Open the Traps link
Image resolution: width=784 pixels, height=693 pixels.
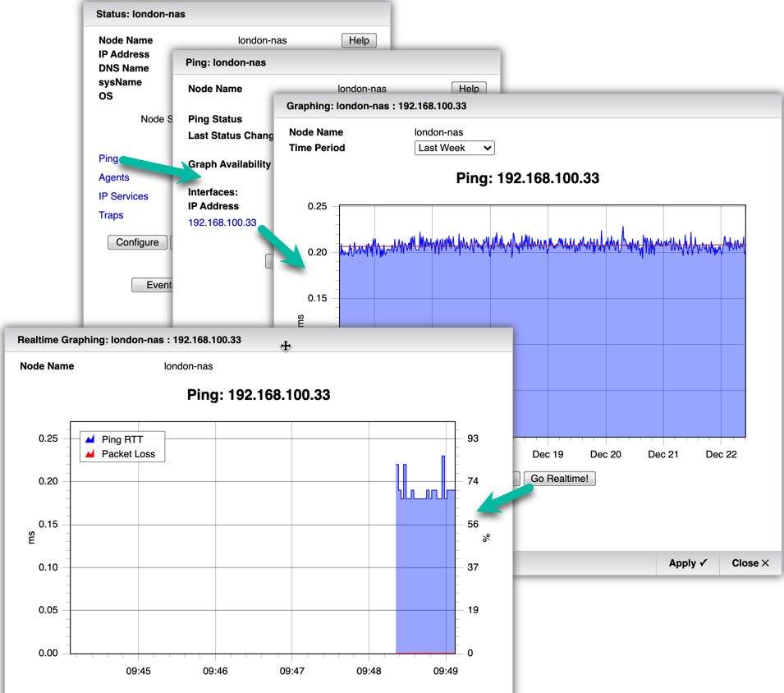(x=111, y=215)
